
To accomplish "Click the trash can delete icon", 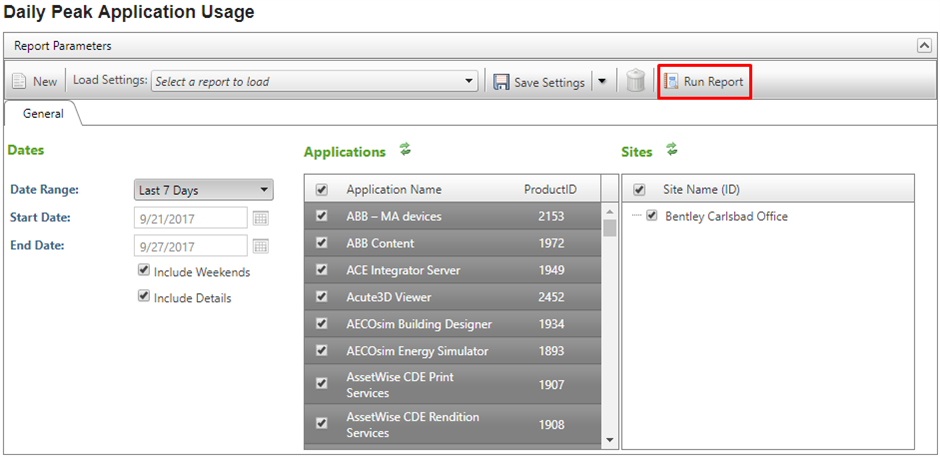I will point(635,80).
